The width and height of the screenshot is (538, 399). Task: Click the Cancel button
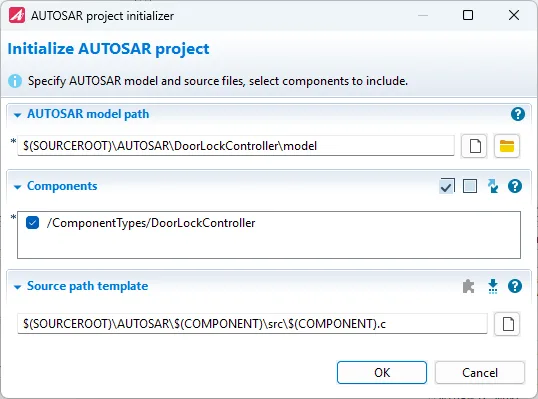480,372
